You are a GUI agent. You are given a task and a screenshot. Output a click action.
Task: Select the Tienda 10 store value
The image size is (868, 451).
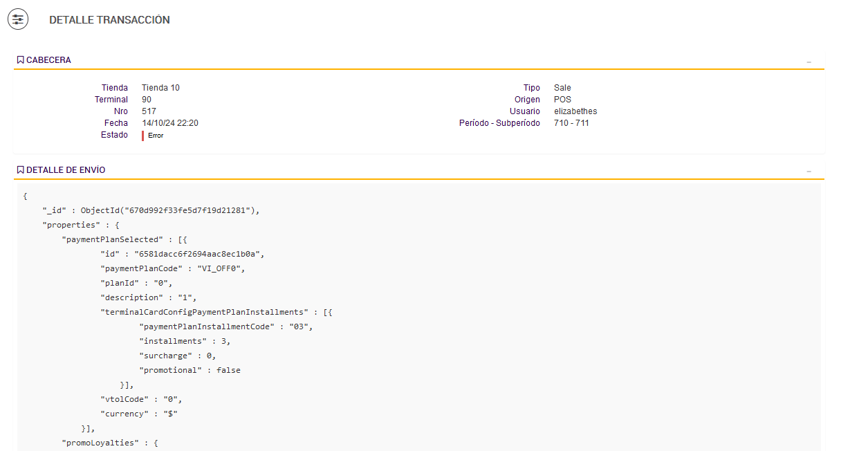click(160, 88)
